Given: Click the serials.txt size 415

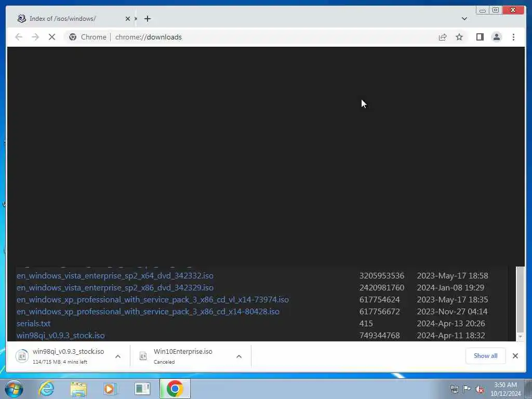Looking at the screenshot, I should click(366, 323).
